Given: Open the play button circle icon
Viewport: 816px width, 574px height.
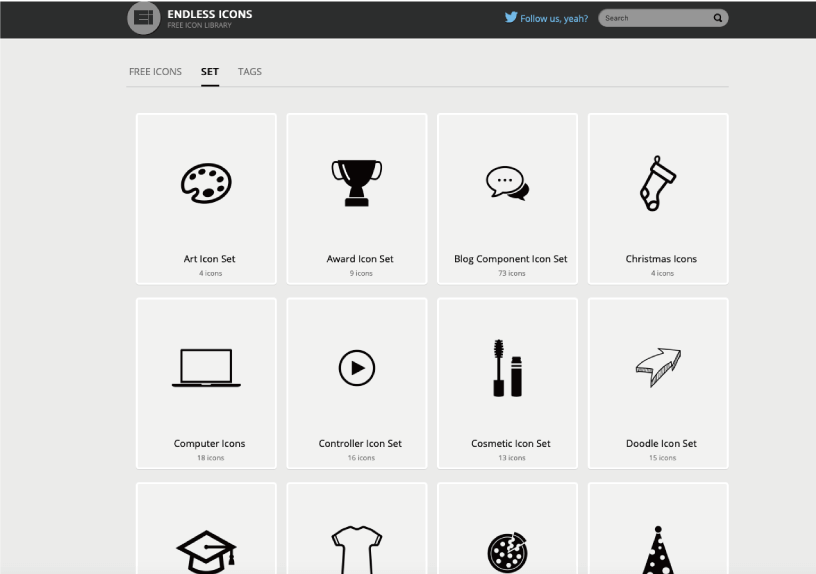Looking at the screenshot, I should tap(357, 368).
